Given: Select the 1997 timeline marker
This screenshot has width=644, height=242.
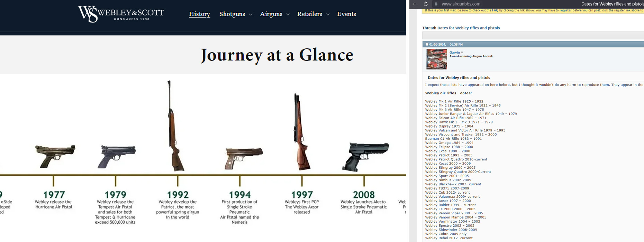Looking at the screenshot, I should [x=302, y=195].
